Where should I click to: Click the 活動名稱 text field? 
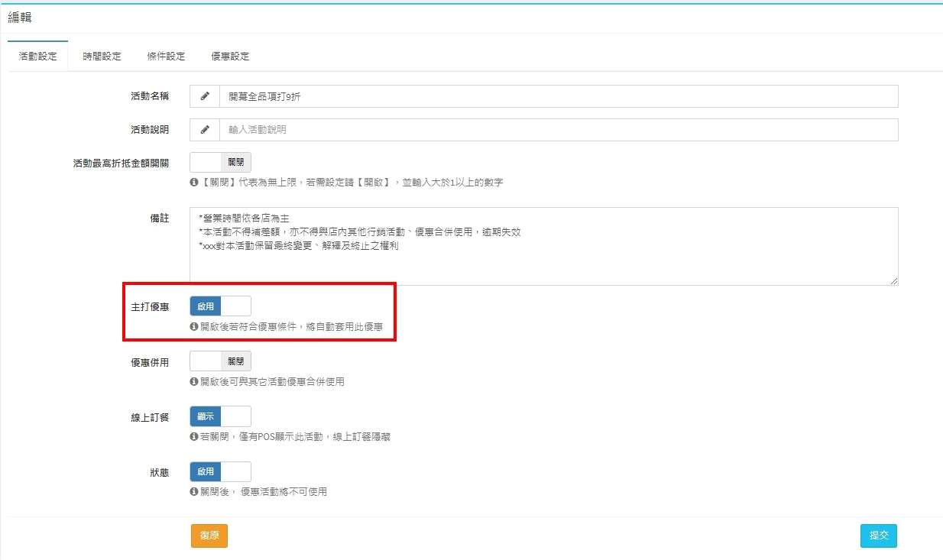558,96
